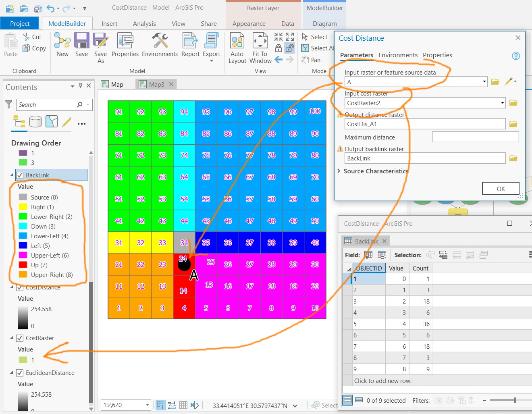The width and height of the screenshot is (532, 414).
Task: Close the Map3 view tab
Action: 171,84
